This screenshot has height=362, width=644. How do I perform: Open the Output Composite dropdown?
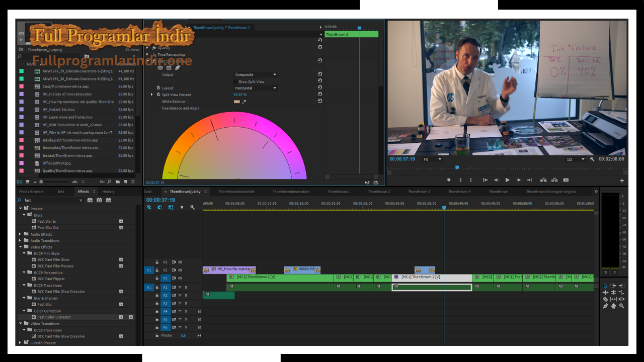coord(256,74)
